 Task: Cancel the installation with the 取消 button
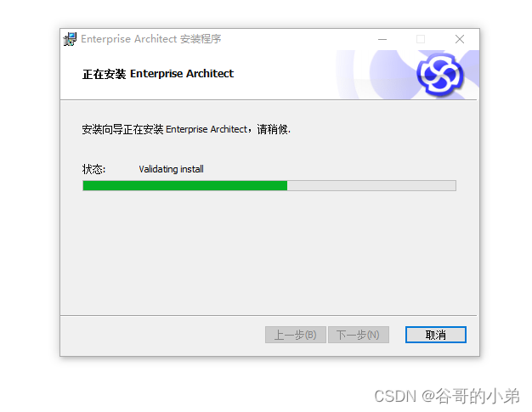pyautogui.click(x=436, y=335)
